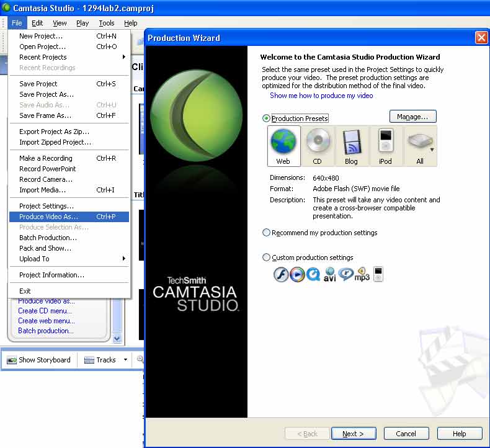Click the Cancel button in wizard
Screen dimensions: 490x448
click(406, 434)
